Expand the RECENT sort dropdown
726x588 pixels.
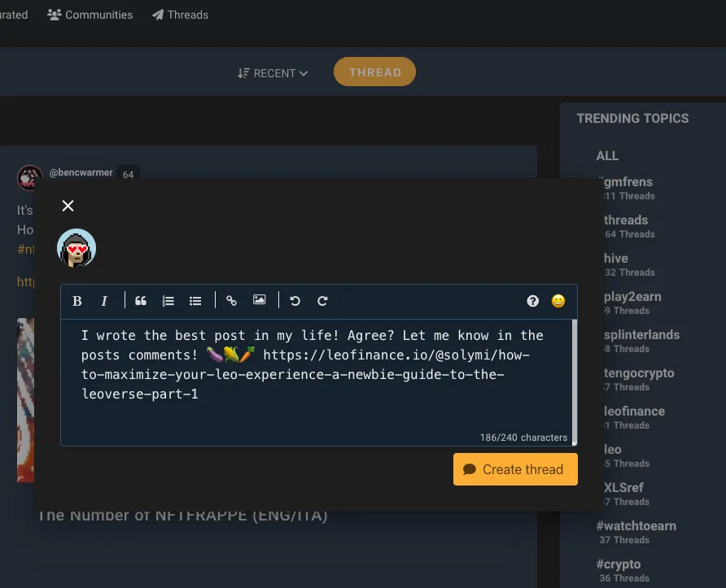click(x=273, y=73)
